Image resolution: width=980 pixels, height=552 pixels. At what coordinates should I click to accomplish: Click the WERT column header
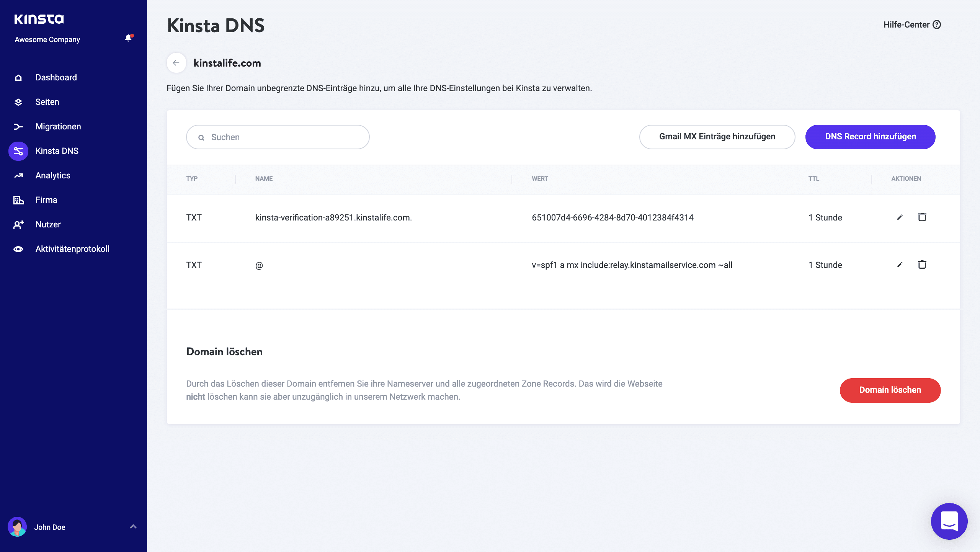540,179
